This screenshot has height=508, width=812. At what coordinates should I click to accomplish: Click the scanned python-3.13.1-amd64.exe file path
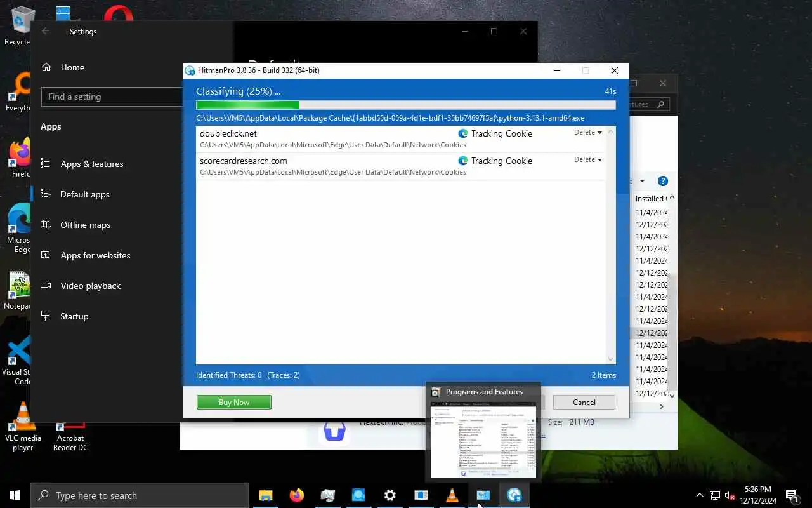point(390,118)
